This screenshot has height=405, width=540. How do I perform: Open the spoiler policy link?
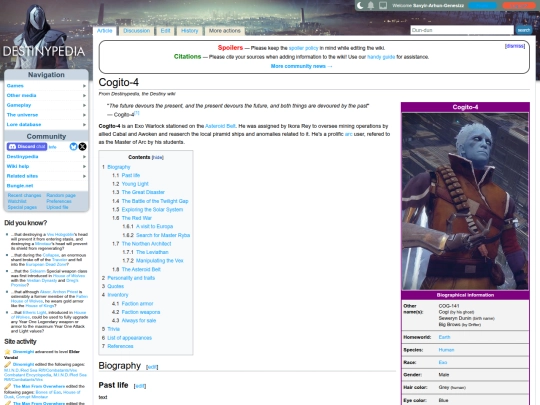(303, 48)
